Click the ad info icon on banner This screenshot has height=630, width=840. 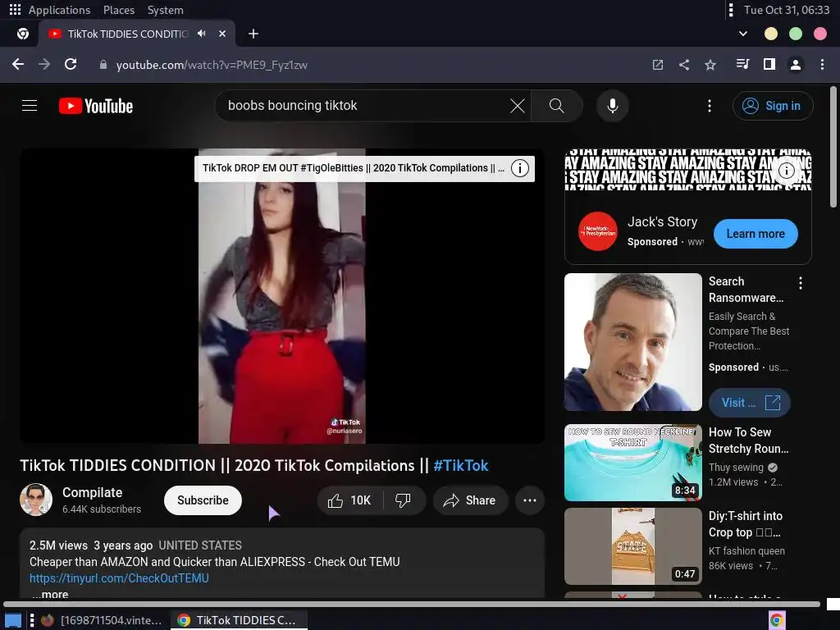786,171
